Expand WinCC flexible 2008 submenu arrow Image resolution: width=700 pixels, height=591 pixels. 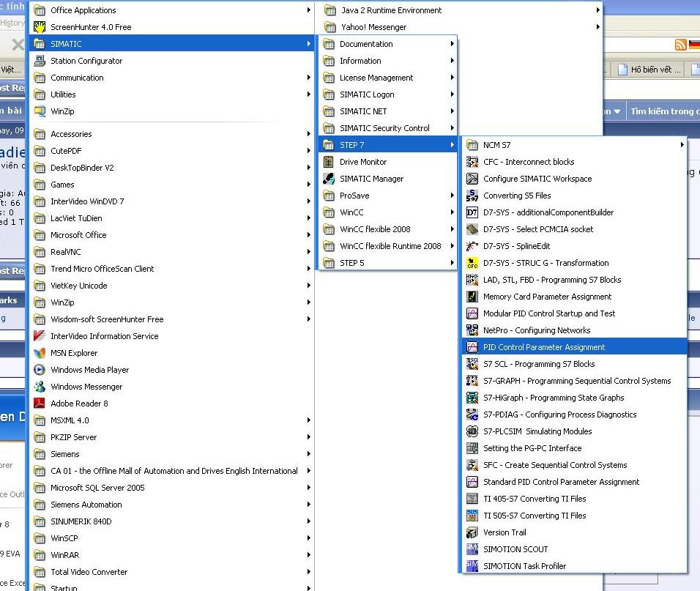click(452, 229)
